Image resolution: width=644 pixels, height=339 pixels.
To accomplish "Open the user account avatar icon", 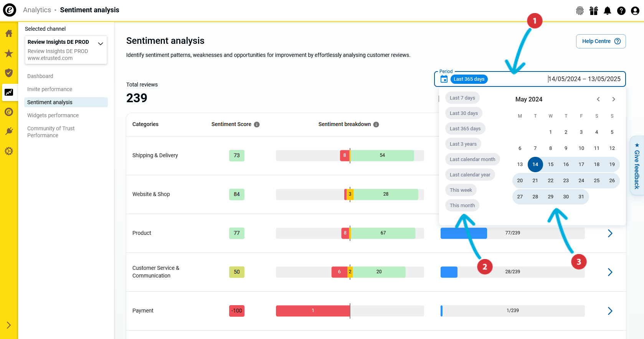I will (635, 11).
